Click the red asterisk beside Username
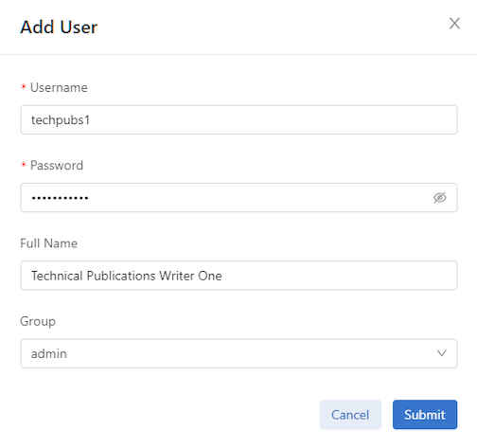 (x=24, y=87)
